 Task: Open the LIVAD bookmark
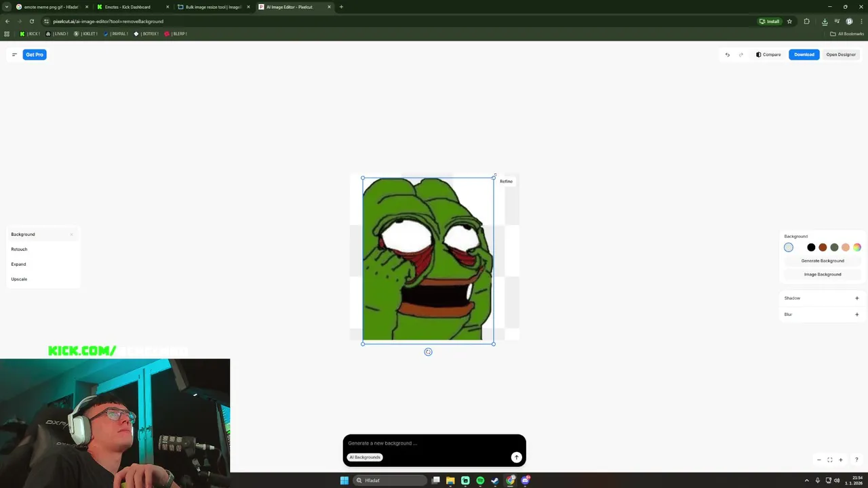pos(57,33)
